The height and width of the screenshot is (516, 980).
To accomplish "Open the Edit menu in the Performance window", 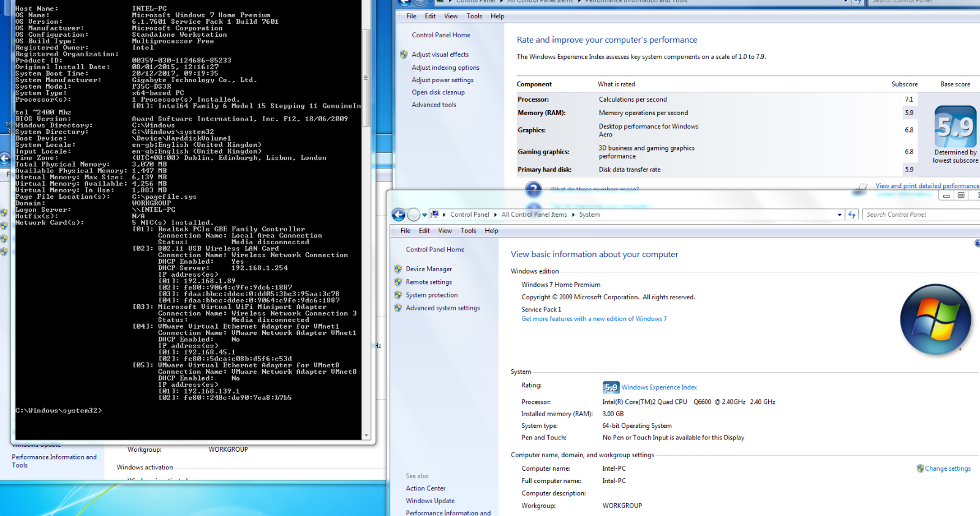I will (x=431, y=17).
